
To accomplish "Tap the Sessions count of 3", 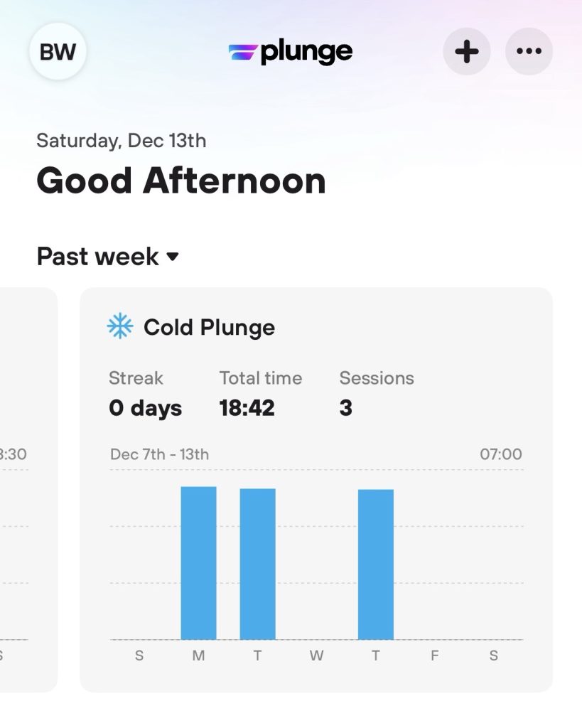I will (x=376, y=393).
